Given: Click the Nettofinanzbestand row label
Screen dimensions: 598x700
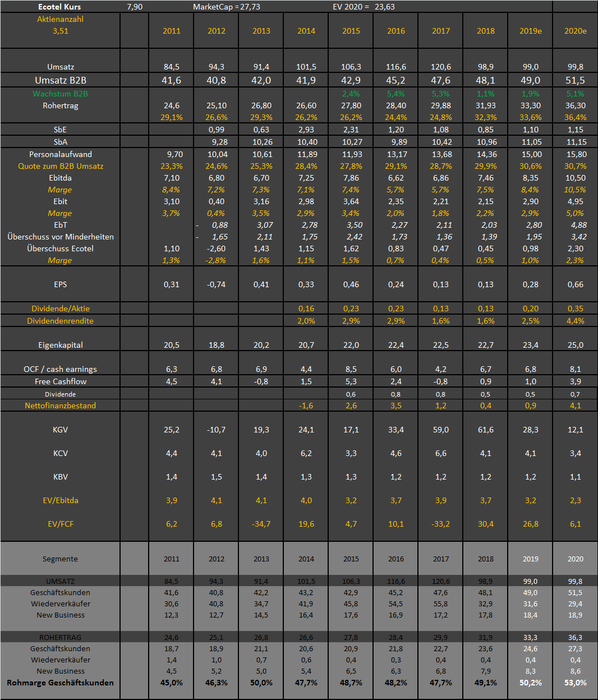Looking at the screenshot, I should point(60,406).
